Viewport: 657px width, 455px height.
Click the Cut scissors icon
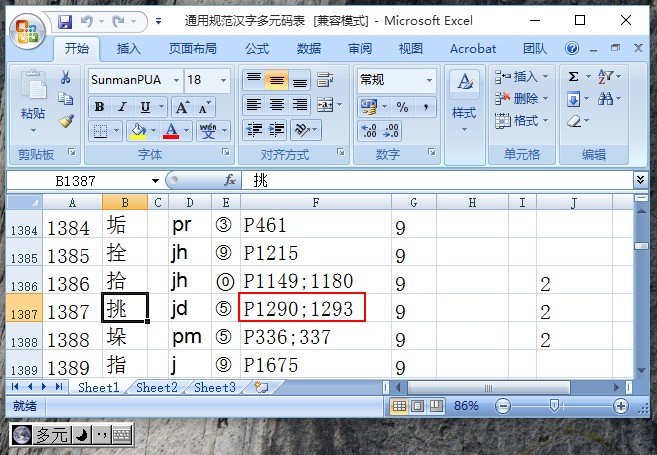(66, 77)
